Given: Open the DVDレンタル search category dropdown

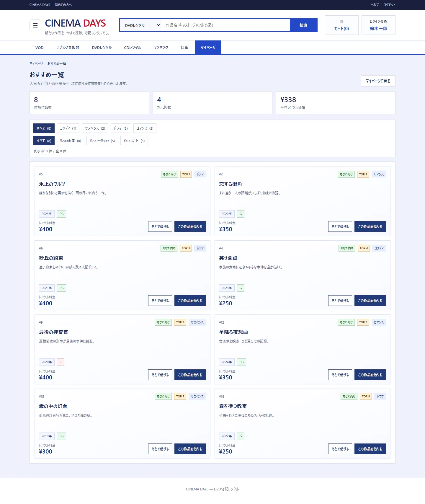Looking at the screenshot, I should (140, 25).
